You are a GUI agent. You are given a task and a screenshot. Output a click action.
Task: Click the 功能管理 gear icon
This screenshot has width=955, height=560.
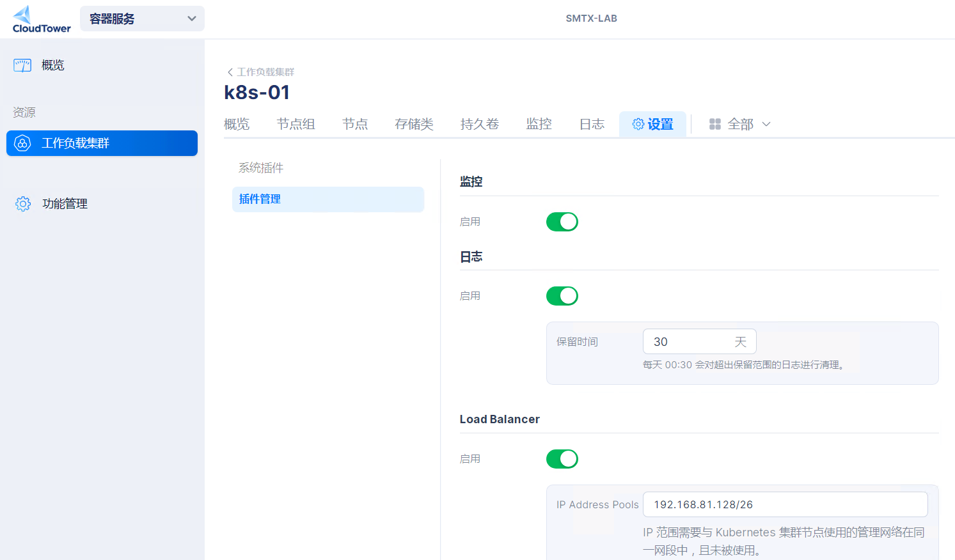point(23,204)
